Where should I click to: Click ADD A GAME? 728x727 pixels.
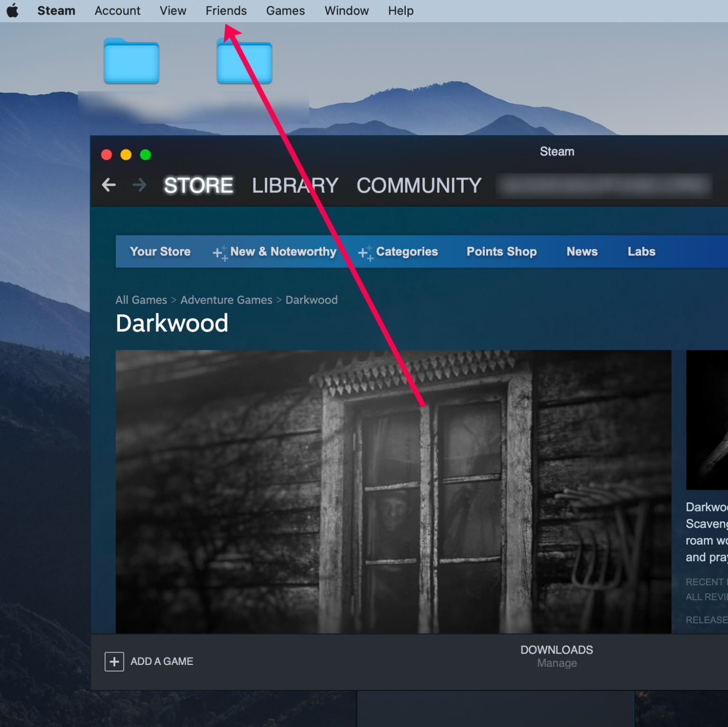162,662
